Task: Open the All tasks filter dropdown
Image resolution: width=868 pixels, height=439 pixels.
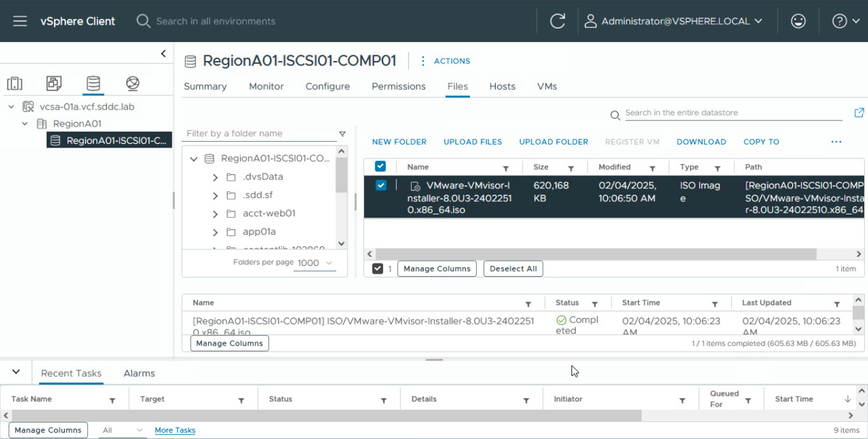Action: (x=123, y=430)
